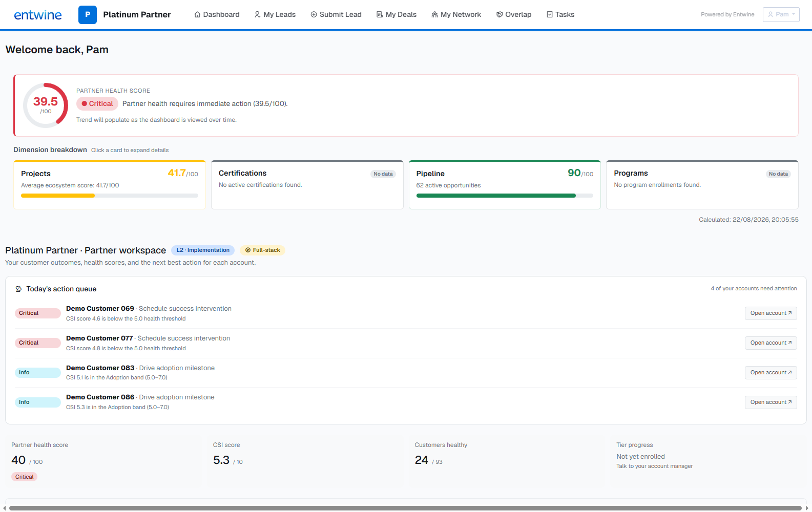Click the Critical badge under Partner health score 40
Viewport: 812px width, 512px height.
click(x=25, y=477)
